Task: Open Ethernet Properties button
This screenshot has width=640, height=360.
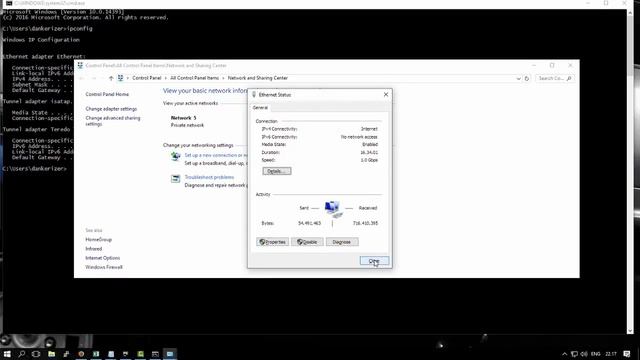Action: (x=273, y=242)
